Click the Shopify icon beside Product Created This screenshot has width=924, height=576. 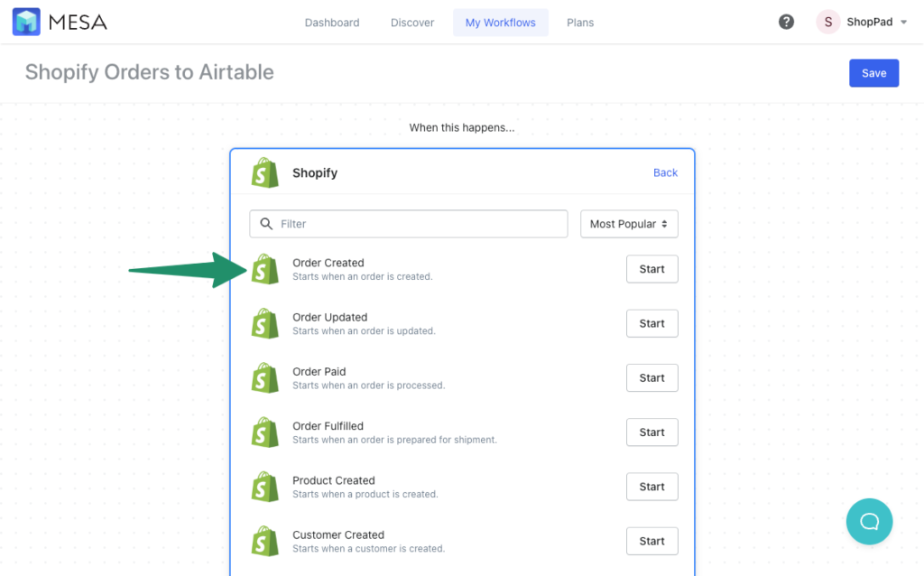click(x=264, y=486)
